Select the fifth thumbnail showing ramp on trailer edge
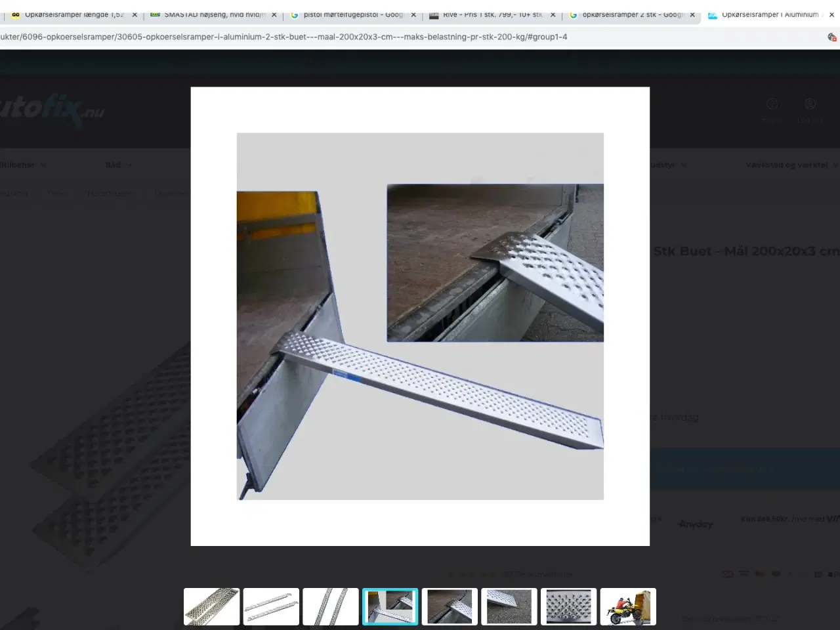The width and height of the screenshot is (840, 630). pyautogui.click(x=450, y=606)
